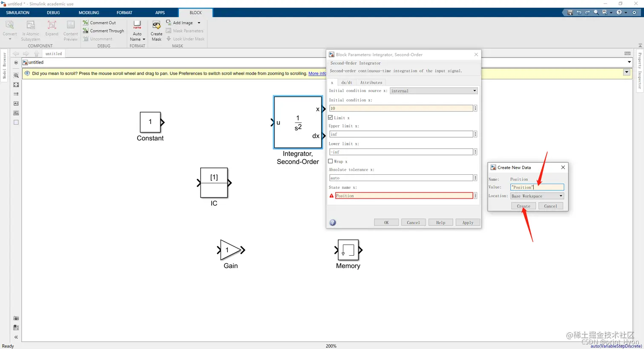Toggle the Wrap x checkbox
The width and height of the screenshot is (644, 349).
click(x=331, y=161)
